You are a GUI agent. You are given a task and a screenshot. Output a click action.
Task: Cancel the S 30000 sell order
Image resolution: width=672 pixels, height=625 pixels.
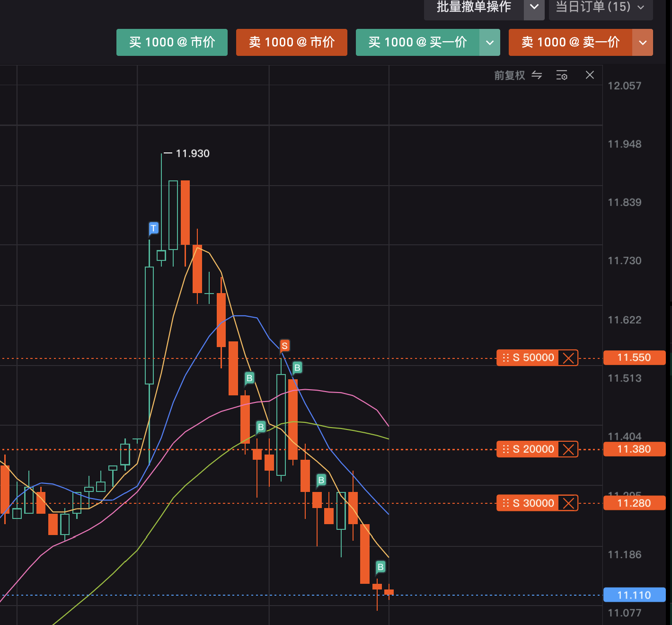coord(568,503)
